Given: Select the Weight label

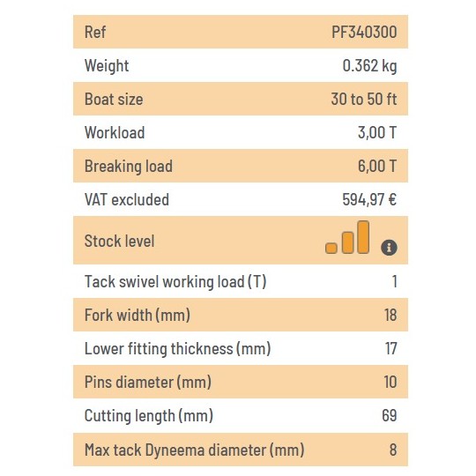Looking at the screenshot, I should coord(107,65).
